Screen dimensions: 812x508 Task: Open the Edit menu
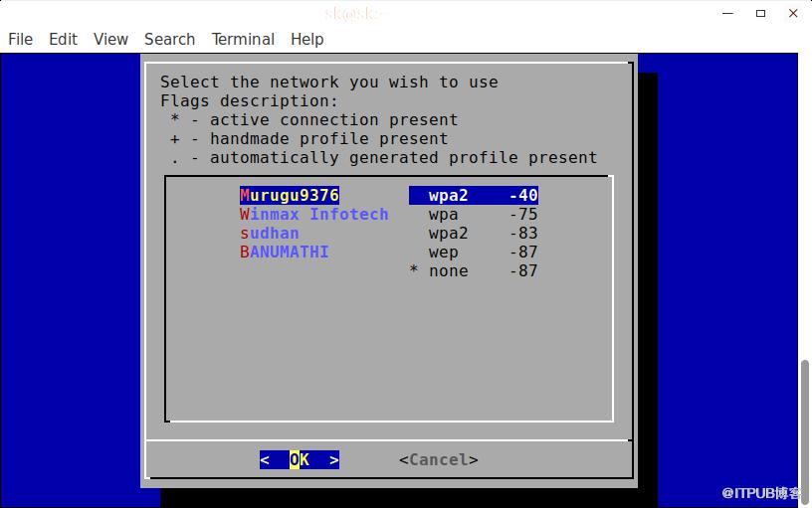click(63, 40)
